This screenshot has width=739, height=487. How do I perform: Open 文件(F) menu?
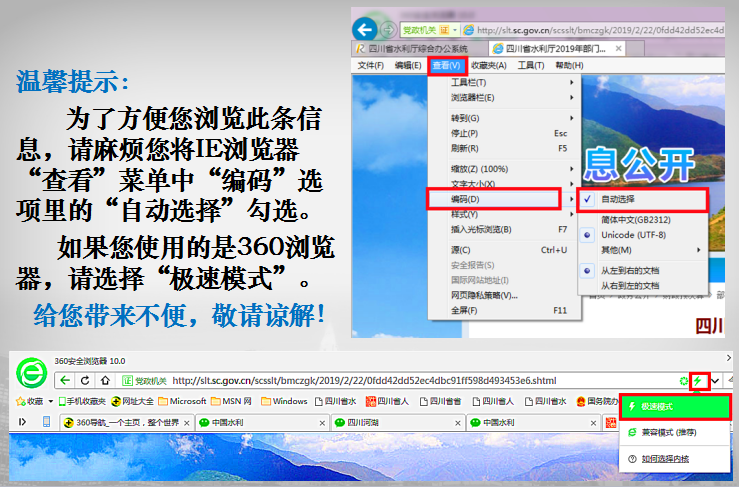[x=370, y=66]
